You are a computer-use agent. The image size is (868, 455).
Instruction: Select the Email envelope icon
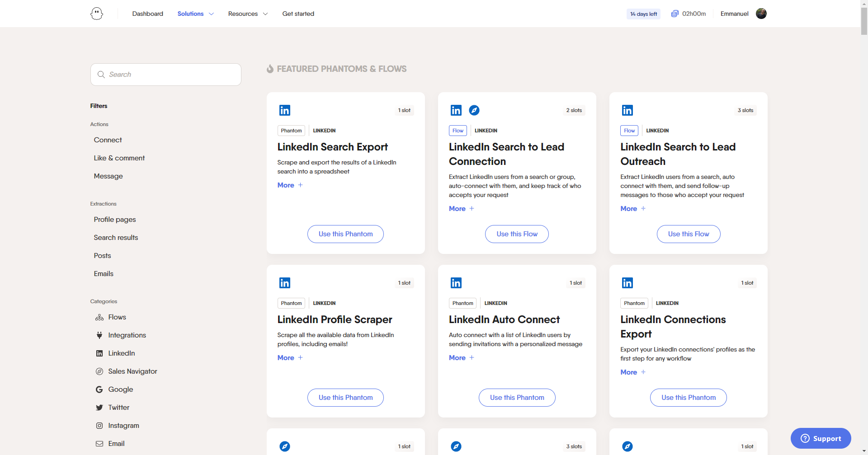99,444
